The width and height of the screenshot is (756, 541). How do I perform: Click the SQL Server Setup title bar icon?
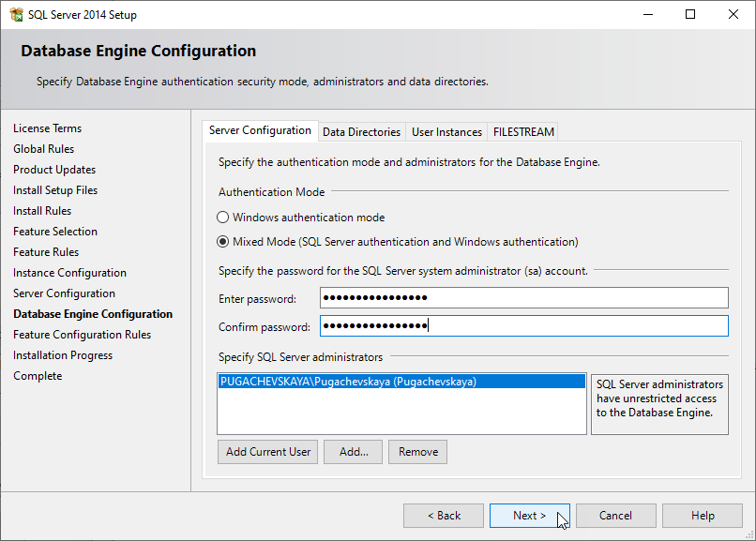click(16, 15)
